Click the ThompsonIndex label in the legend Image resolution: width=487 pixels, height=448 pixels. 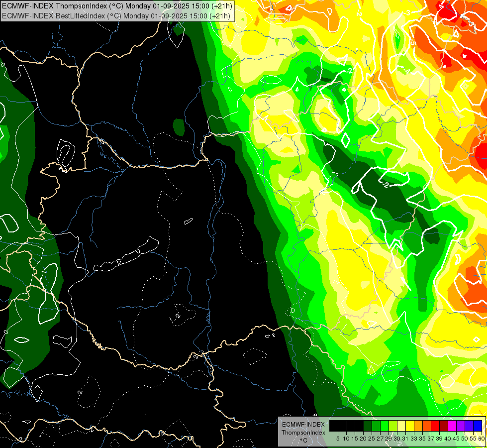[x=303, y=433]
